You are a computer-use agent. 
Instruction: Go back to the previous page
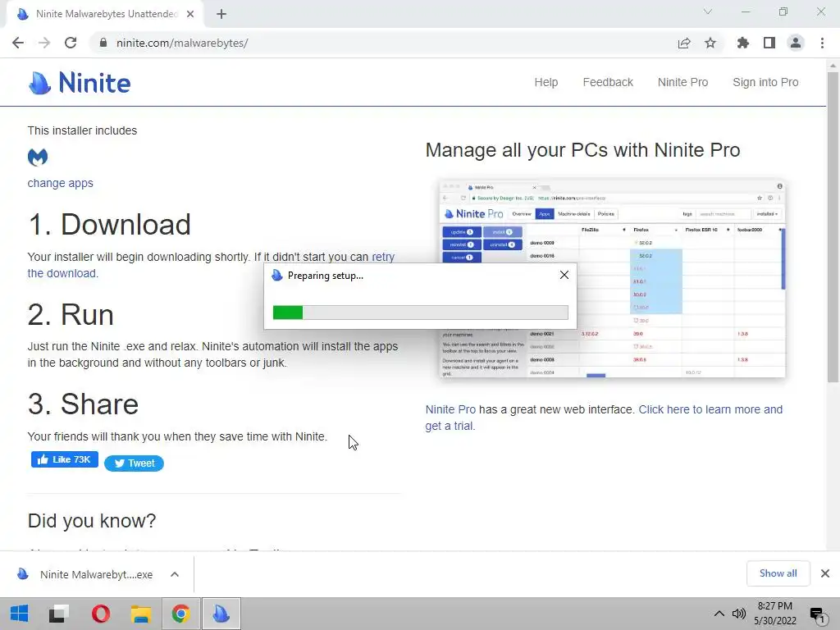[x=18, y=43]
